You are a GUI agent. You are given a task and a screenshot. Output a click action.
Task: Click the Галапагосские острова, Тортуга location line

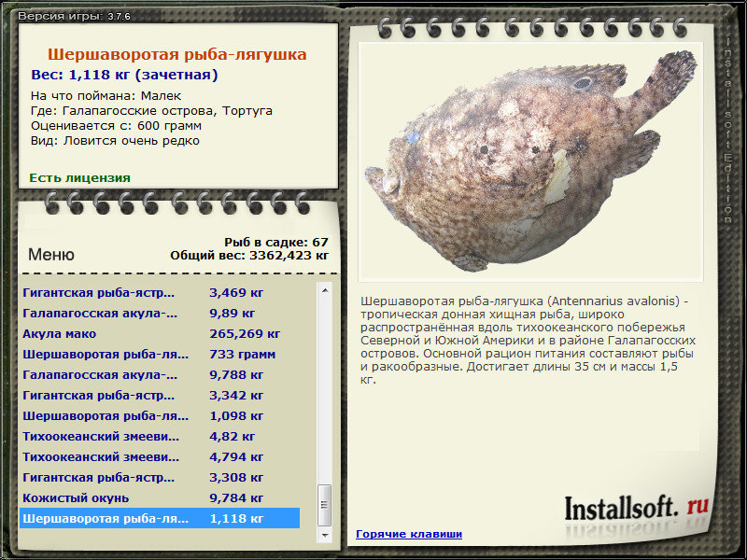[151, 111]
